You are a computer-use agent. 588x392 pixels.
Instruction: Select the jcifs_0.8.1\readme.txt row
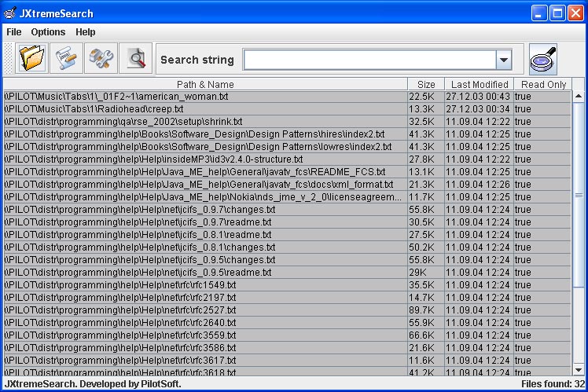287,235
